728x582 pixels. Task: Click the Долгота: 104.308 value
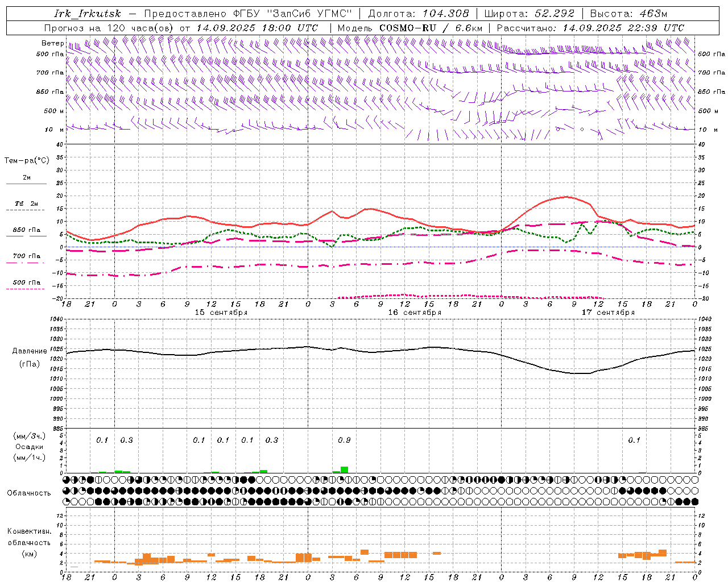pos(419,14)
